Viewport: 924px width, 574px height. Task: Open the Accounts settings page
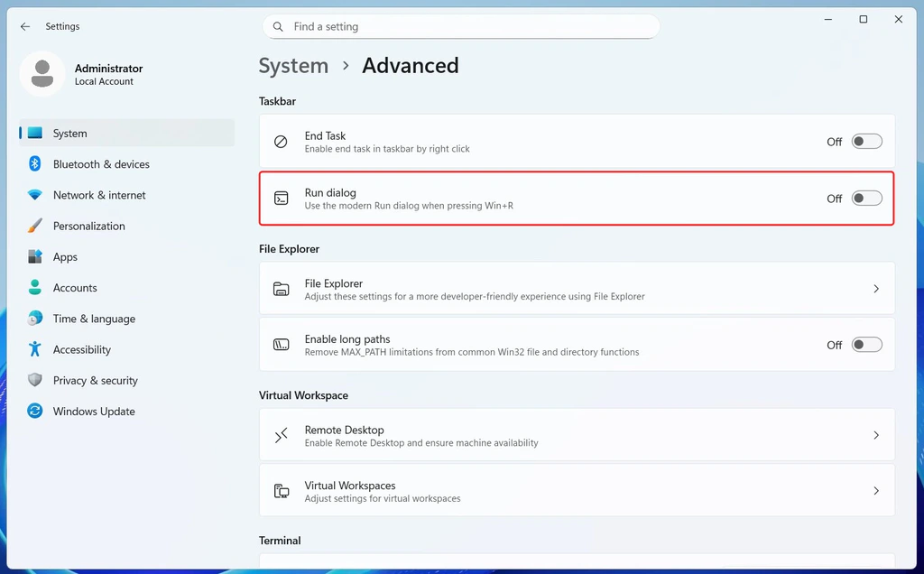tap(75, 288)
